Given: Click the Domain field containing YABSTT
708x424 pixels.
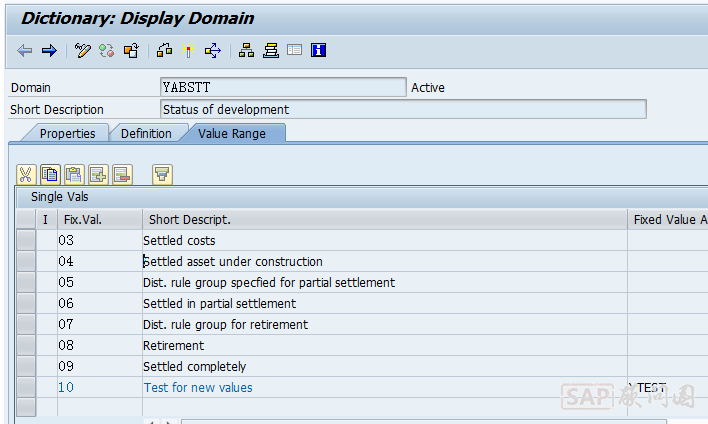Looking at the screenshot, I should click(x=283, y=88).
